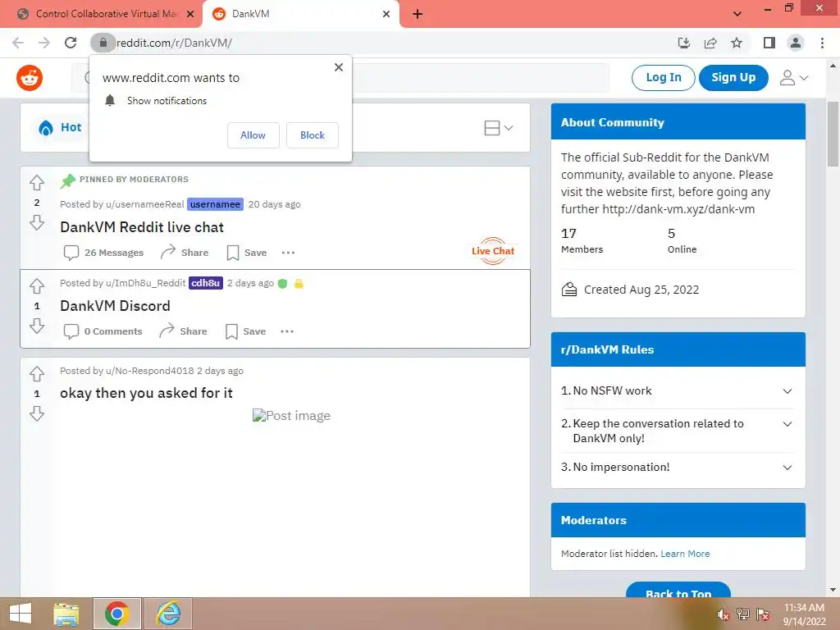
Task: Save the DankVM Discord post
Action: [x=245, y=331]
